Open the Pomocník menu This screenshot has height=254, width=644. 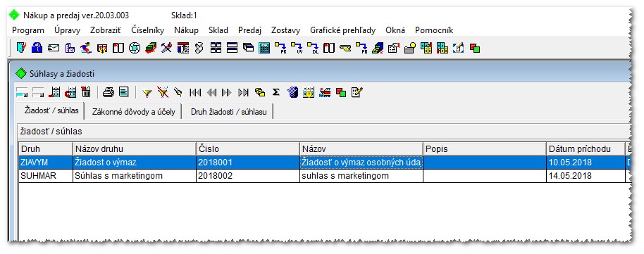(434, 30)
